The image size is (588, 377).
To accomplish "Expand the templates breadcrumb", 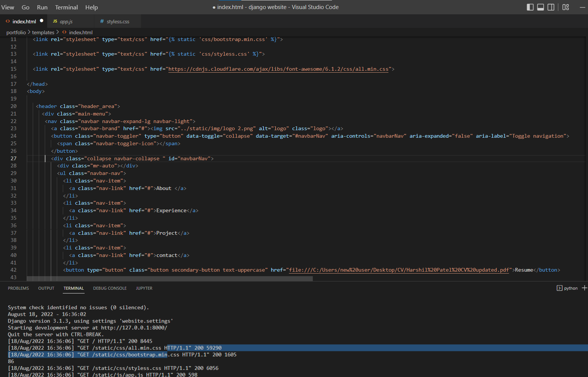I will (43, 32).
